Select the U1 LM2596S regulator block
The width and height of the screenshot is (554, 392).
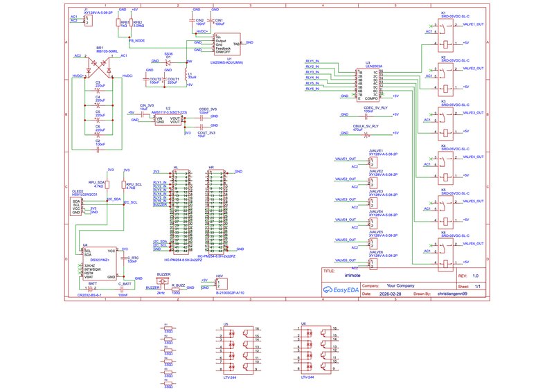(228, 44)
